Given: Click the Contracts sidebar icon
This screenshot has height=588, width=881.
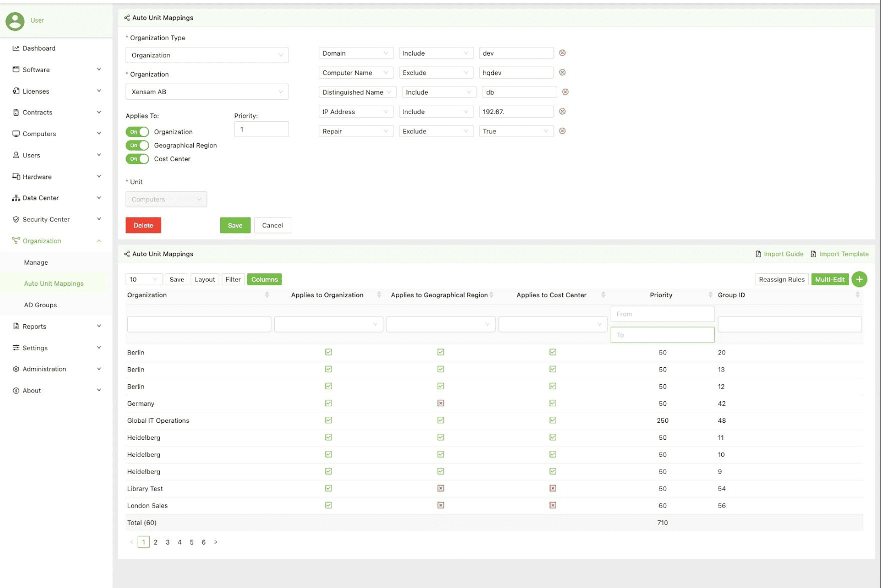Looking at the screenshot, I should [x=16, y=112].
